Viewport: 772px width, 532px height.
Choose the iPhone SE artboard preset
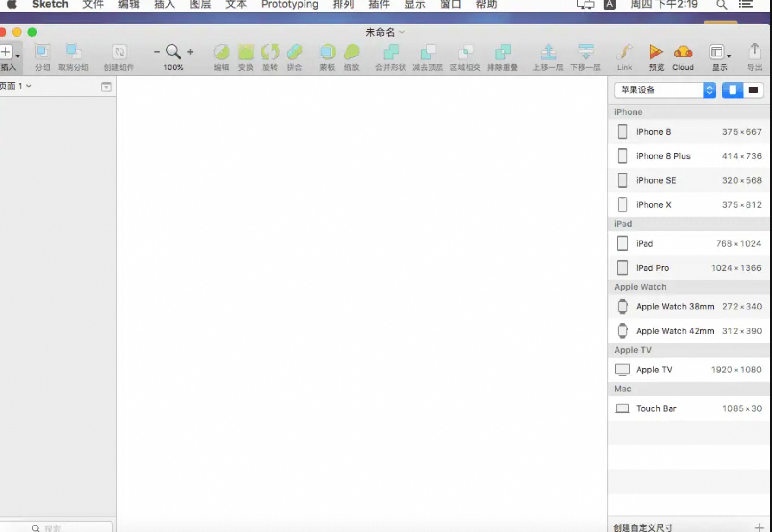(x=689, y=180)
